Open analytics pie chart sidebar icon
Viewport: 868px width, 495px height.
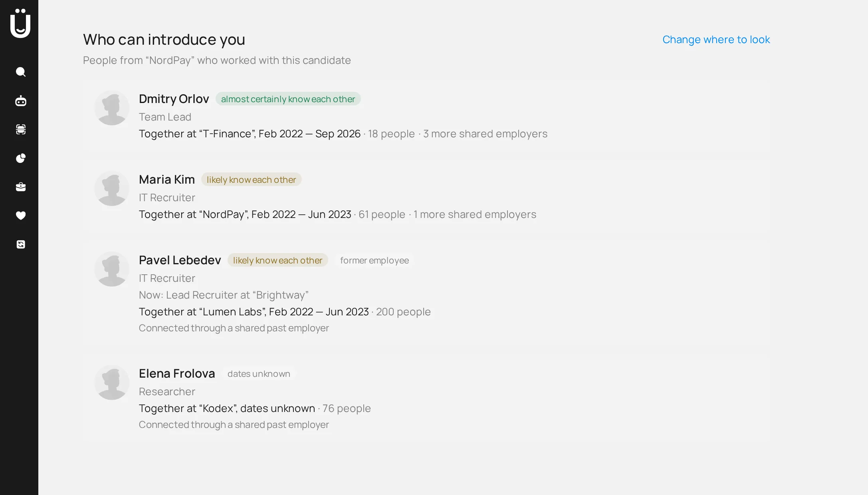[x=21, y=158]
